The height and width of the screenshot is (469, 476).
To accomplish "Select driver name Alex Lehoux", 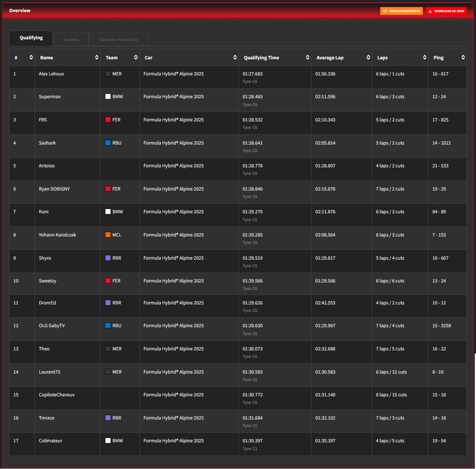I will (51, 74).
